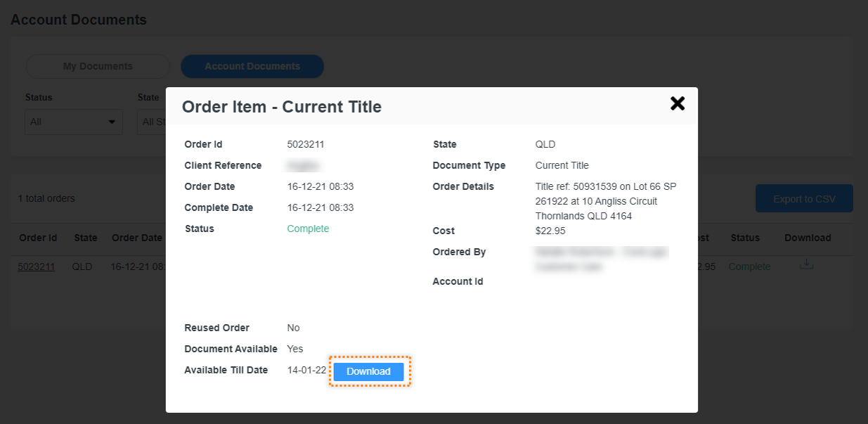Click download icon in order 5023211 row
Screen dimensions: 868x424
pos(807,264)
